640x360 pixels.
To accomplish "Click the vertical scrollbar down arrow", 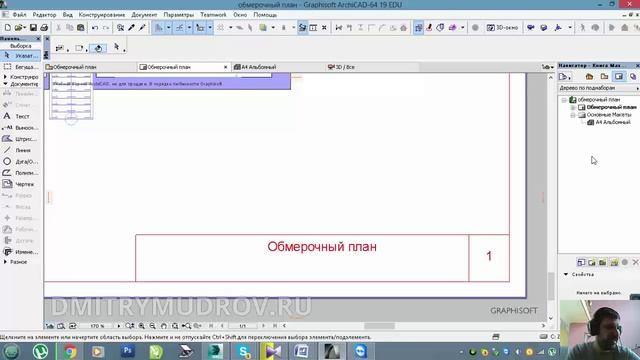I will (x=551, y=318).
